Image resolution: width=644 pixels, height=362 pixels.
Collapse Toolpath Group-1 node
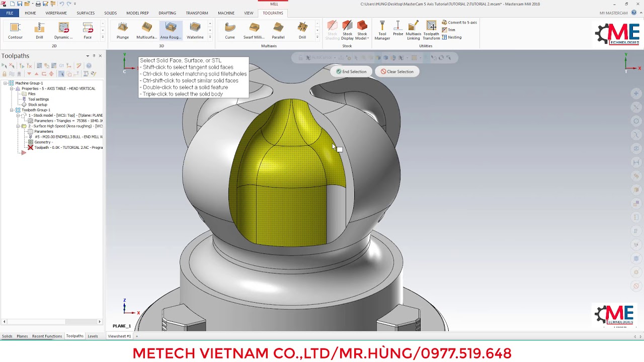11,110
